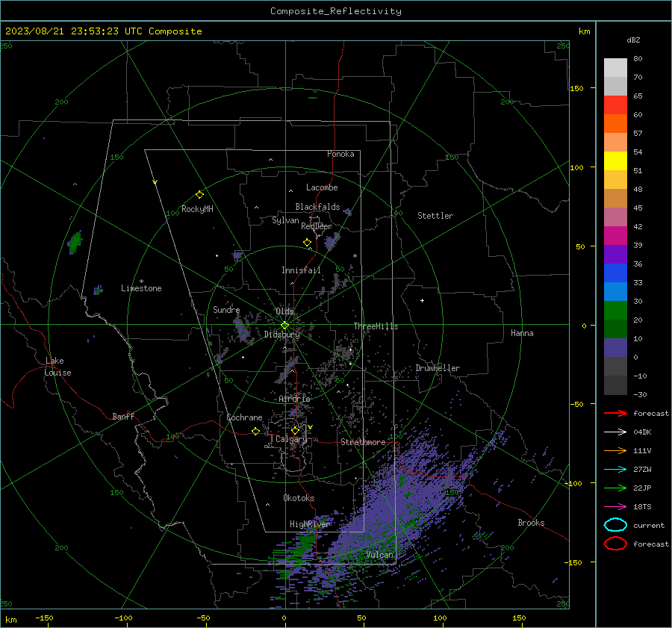
Task: Click the Sundre town label
Action: pos(226,309)
